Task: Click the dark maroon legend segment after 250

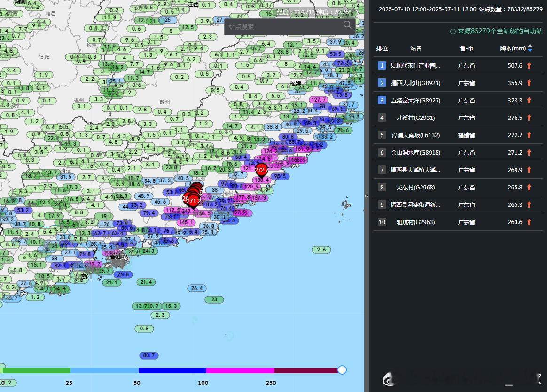Action: tap(306, 370)
